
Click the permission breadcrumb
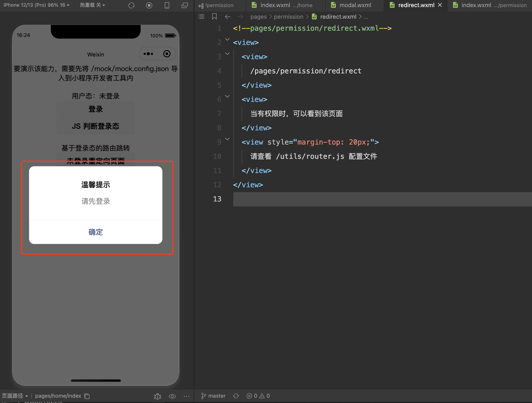coord(289,17)
